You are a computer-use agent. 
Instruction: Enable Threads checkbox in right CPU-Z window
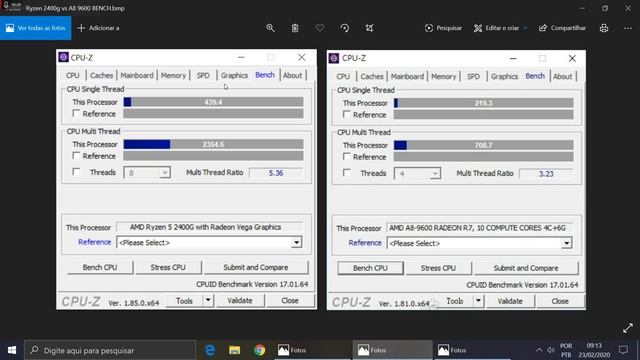tap(347, 173)
